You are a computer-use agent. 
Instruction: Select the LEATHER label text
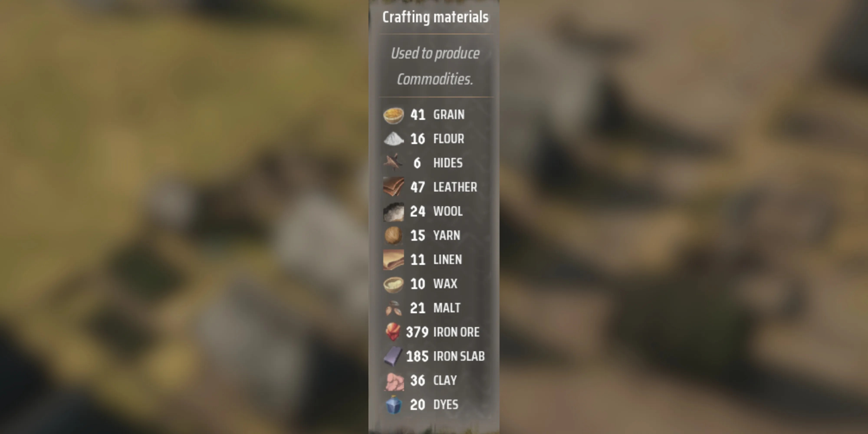[455, 187]
